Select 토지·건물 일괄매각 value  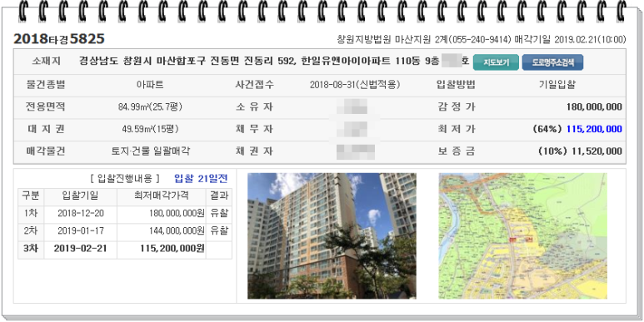(150, 151)
